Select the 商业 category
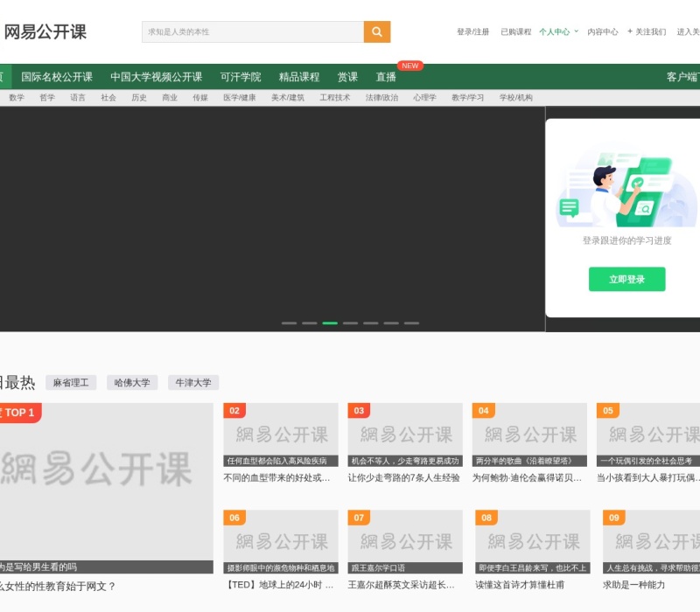700x612 pixels. pos(170,97)
